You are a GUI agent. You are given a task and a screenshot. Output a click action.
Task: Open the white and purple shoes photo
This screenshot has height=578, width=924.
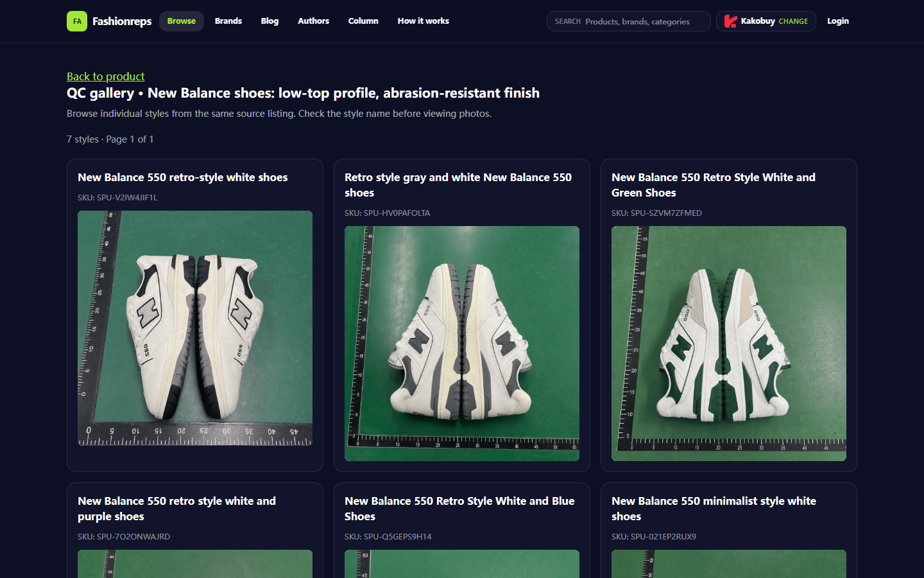[195, 564]
